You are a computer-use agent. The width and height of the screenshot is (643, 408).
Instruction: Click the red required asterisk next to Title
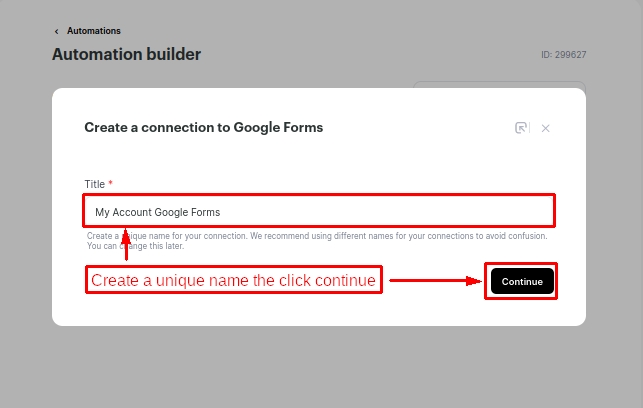(111, 184)
